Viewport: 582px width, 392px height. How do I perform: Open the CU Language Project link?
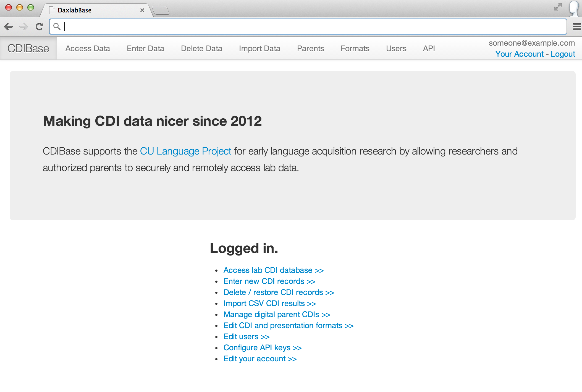coord(185,151)
